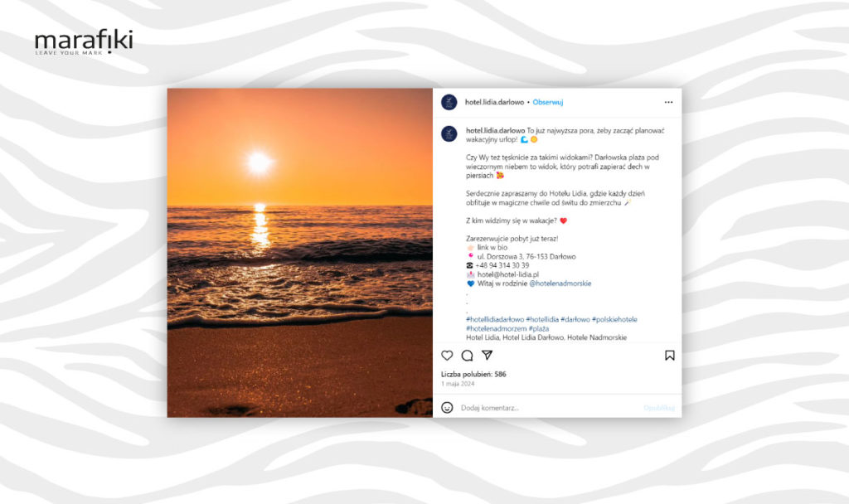This screenshot has height=504, width=849.
Task: Open #hotellidiadarłowo hashtag
Action: click(495, 319)
